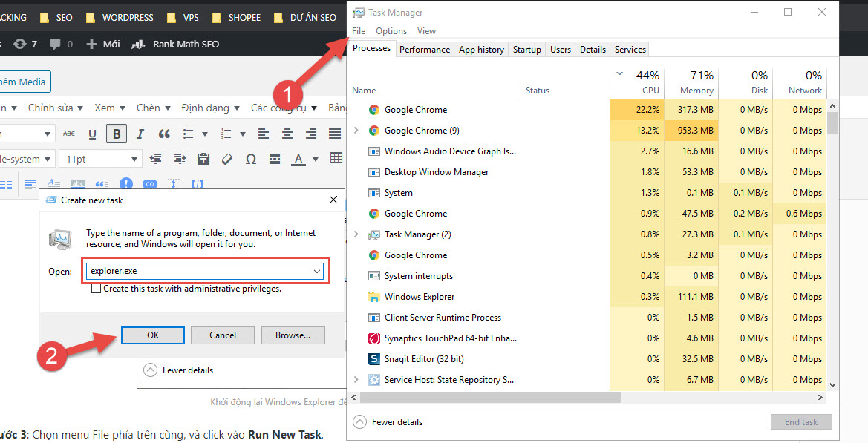Select the Windows Explorer process row
Viewport: 868px width, 443px height.
coord(587,297)
